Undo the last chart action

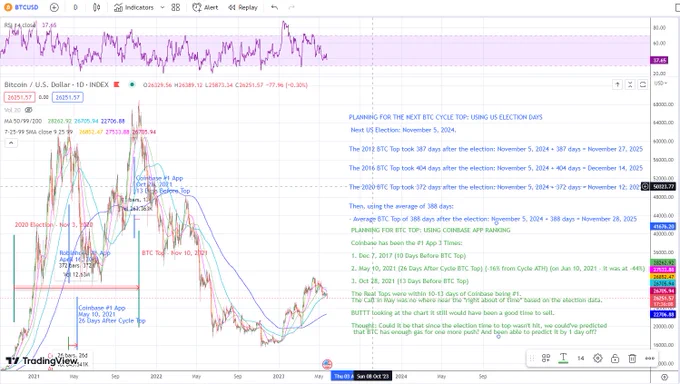coord(274,7)
